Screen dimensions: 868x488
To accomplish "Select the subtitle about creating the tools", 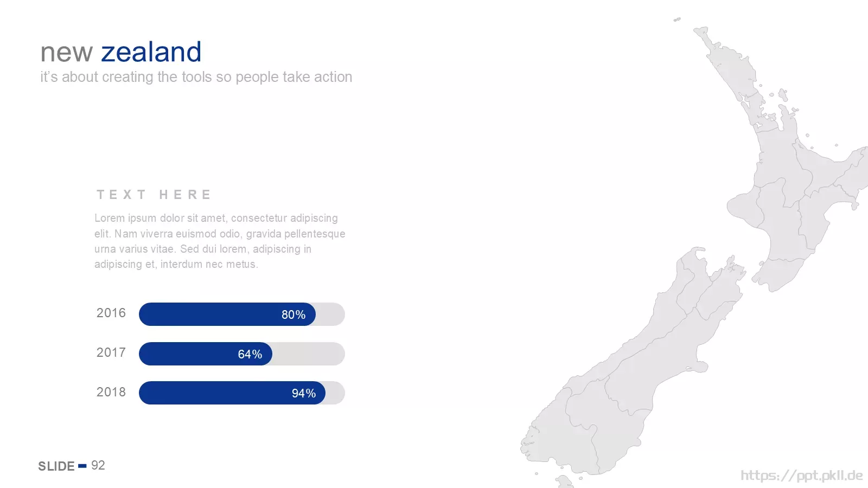I will (196, 77).
